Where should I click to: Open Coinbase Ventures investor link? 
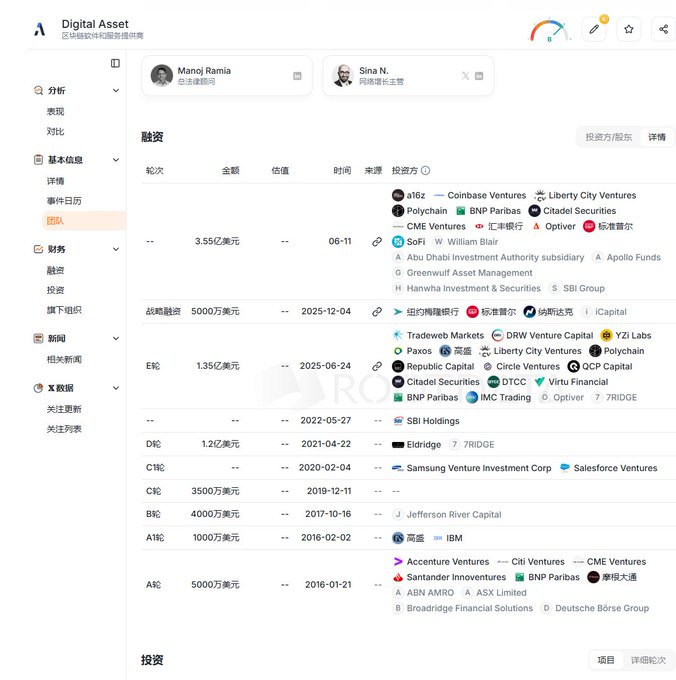[x=480, y=196]
